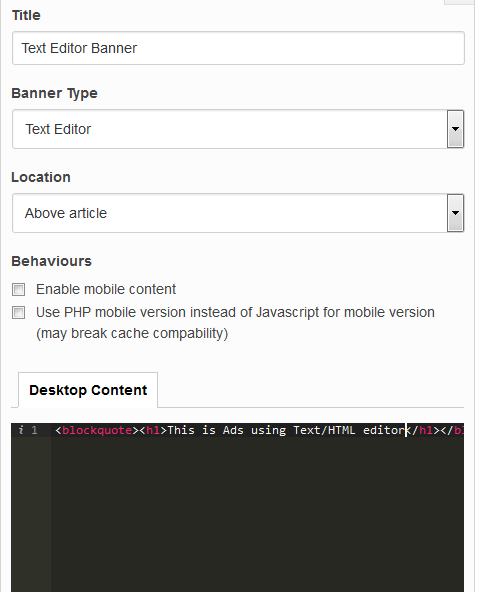Click the word Text/HTML in the code

tap(324, 430)
